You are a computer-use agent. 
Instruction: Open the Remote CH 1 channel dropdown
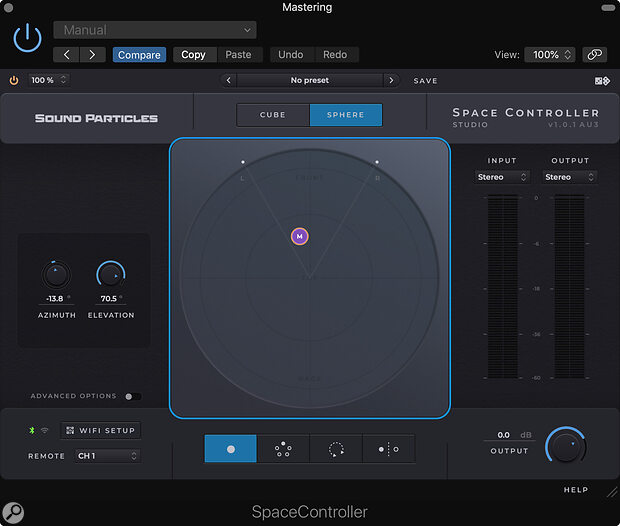click(107, 456)
